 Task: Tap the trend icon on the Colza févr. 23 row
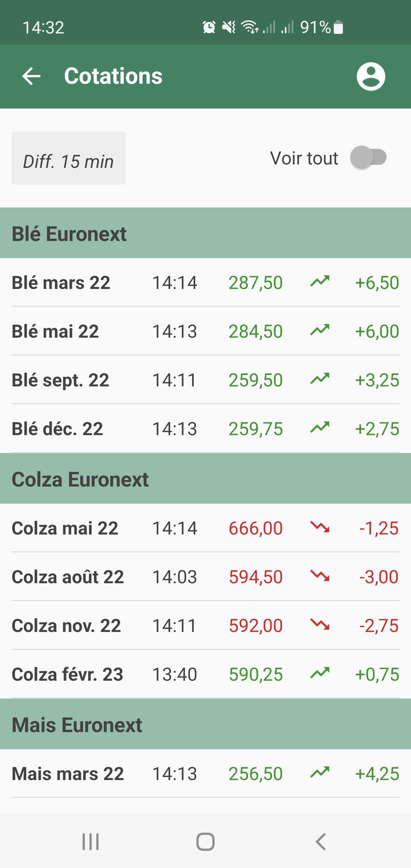point(320,673)
